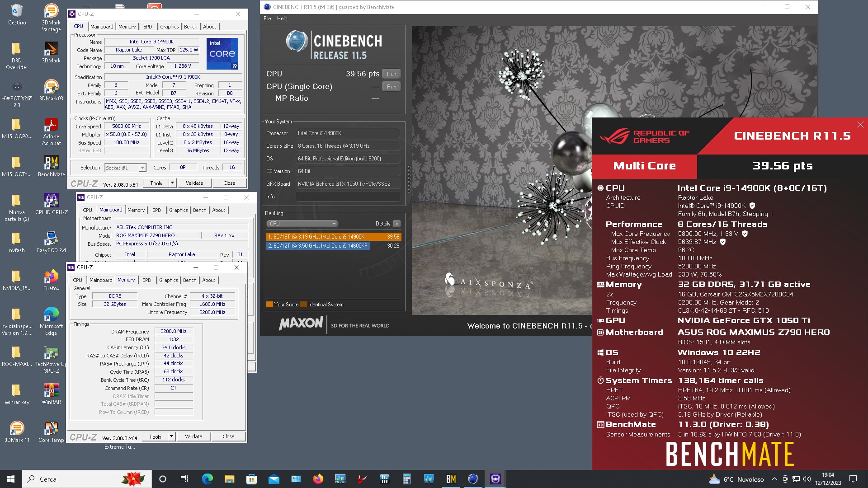Switch to Cinebench taskbar icon
The image size is (868, 488).
[x=473, y=479]
